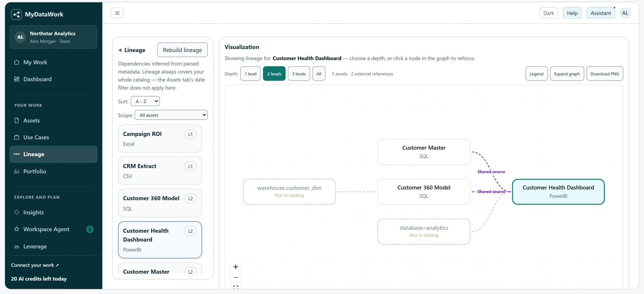Click the Insights sparkle icon
The width and height of the screenshot is (644, 294).
click(17, 212)
